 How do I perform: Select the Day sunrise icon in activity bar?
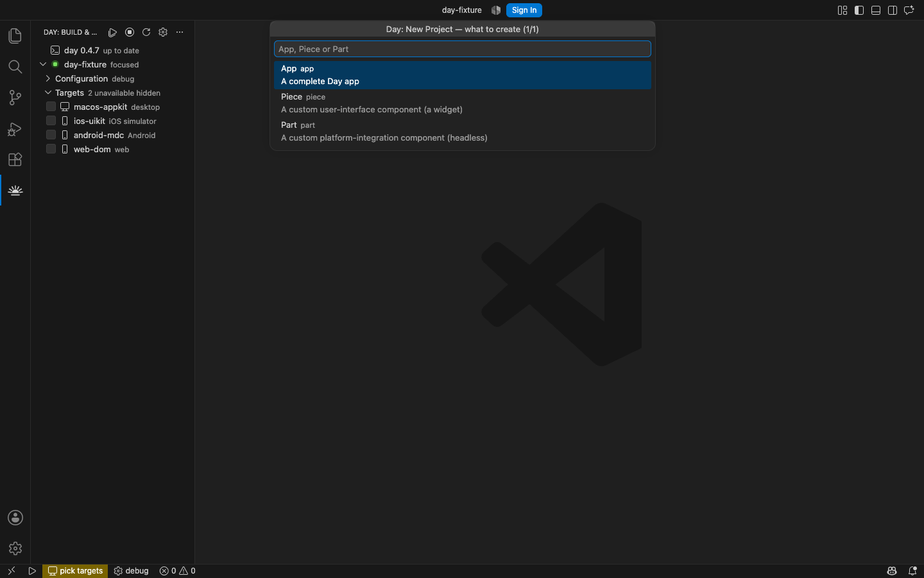point(15,190)
